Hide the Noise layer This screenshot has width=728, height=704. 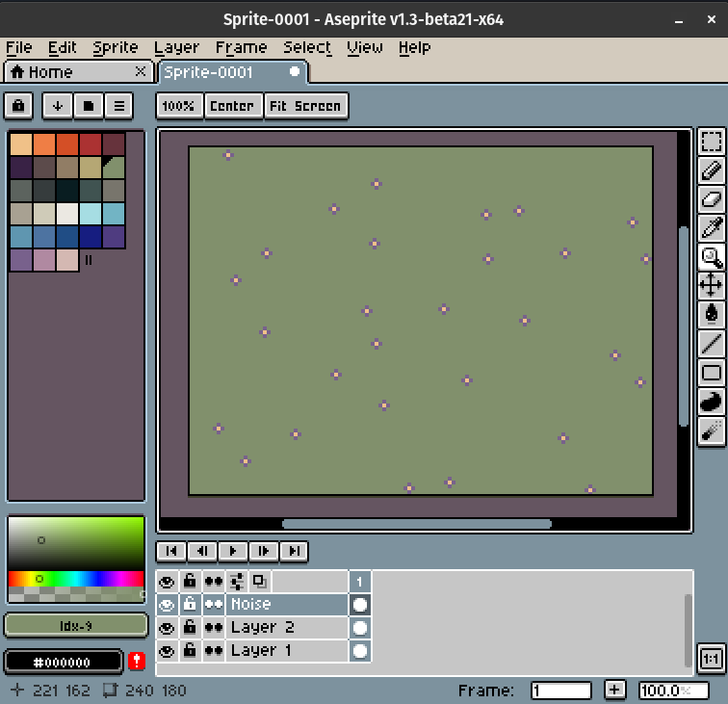pyautogui.click(x=167, y=605)
